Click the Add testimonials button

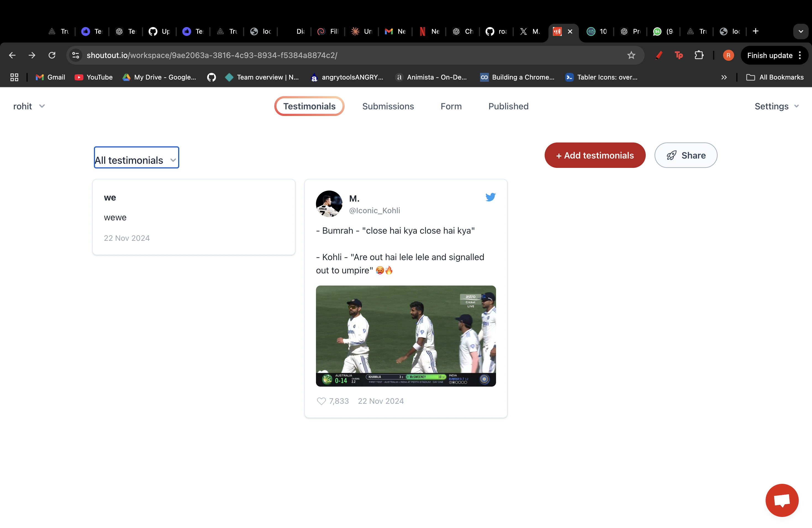click(x=595, y=155)
